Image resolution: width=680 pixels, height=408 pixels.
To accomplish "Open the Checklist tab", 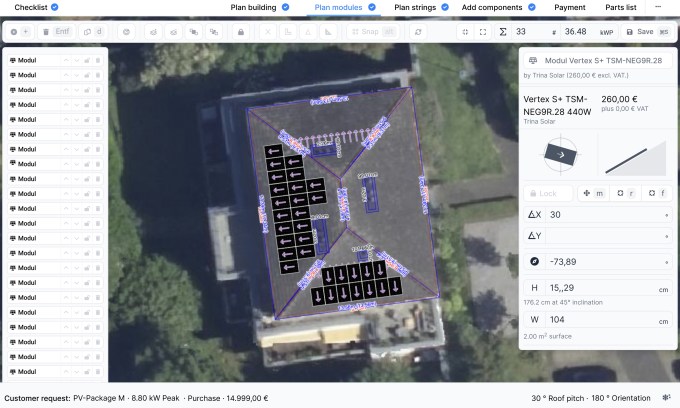I will (31, 7).
